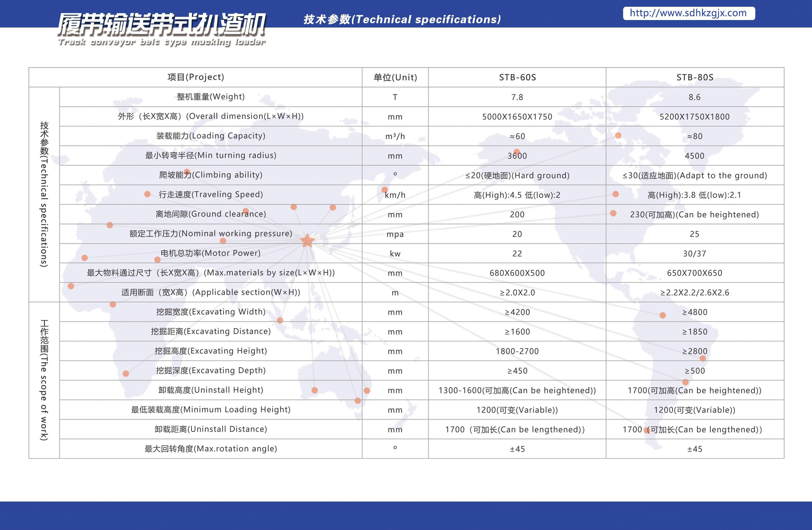This screenshot has width=812, height=530.
Task: Select the STB-60S column header
Action: click(x=517, y=78)
